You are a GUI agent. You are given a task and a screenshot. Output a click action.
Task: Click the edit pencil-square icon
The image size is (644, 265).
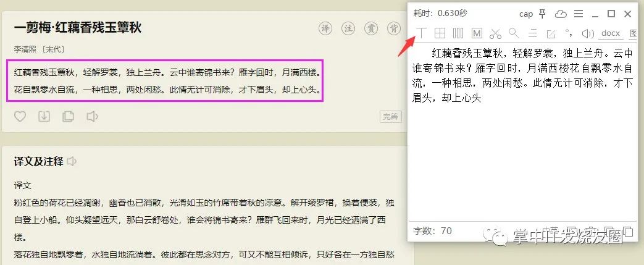point(551,33)
